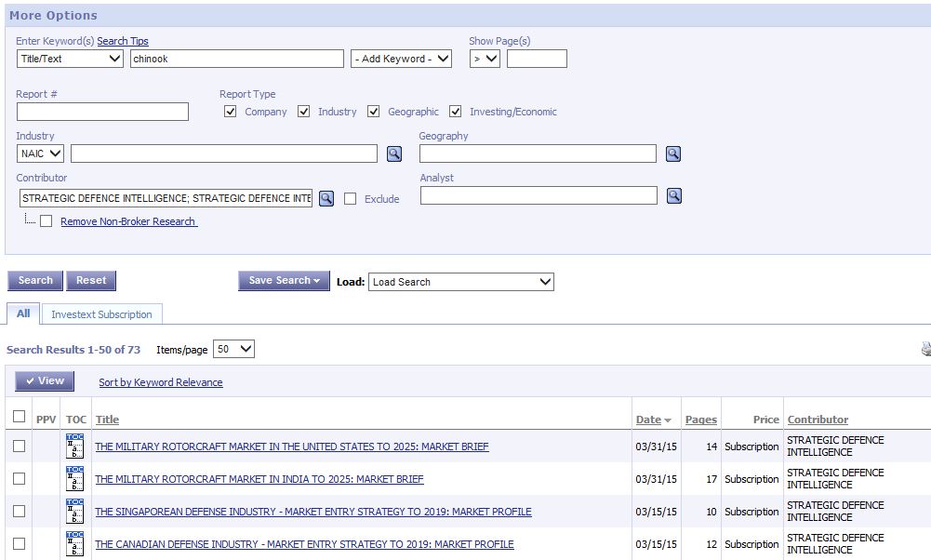Click the Industry lookup magnifier icon
Screen dimensions: 931x560
pyautogui.click(x=394, y=153)
